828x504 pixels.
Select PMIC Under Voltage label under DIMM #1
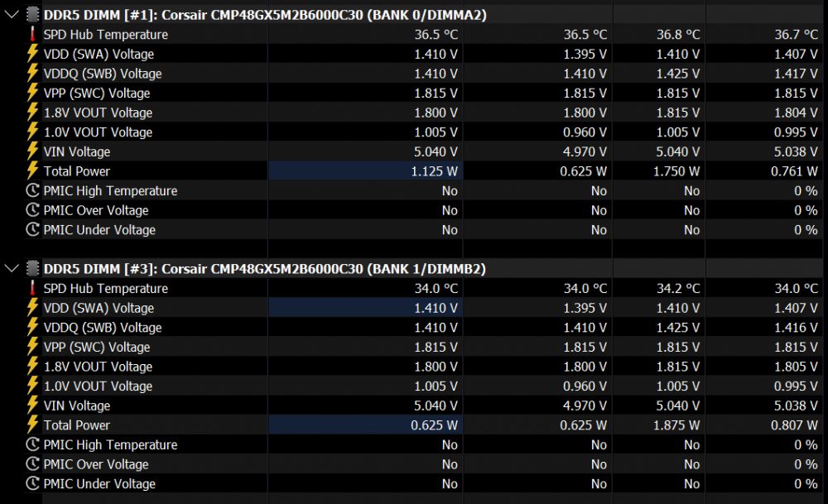pos(99,229)
